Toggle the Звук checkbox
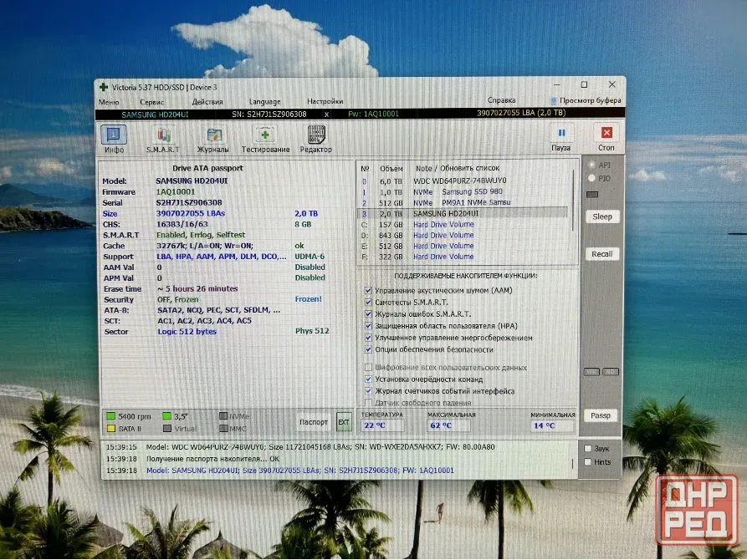 pos(588,449)
